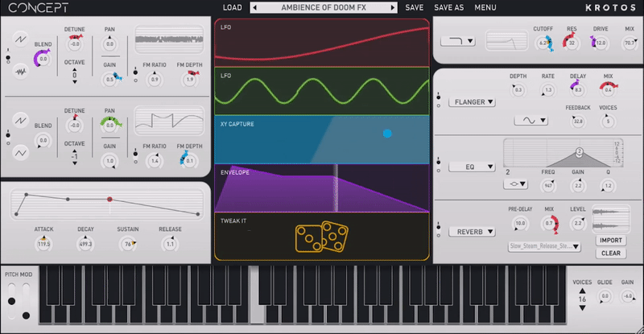Toggle oscillator 1 on/off switch

8,56
